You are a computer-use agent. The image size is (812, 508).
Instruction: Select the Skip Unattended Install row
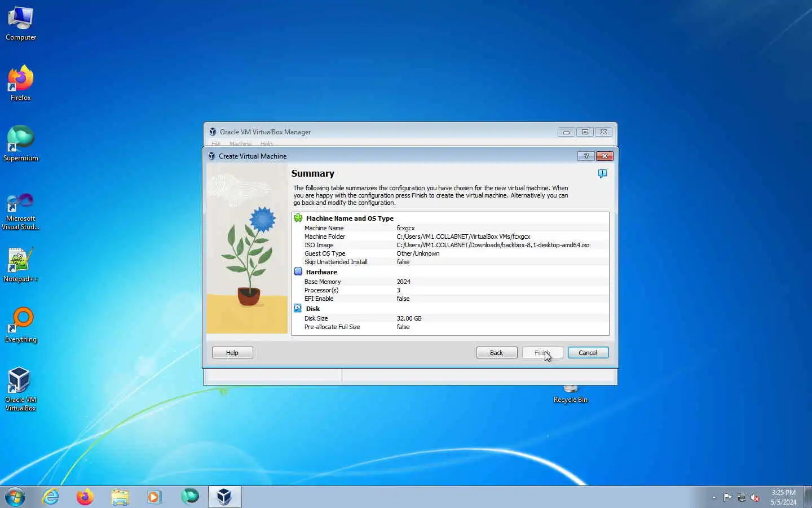pyautogui.click(x=451, y=262)
